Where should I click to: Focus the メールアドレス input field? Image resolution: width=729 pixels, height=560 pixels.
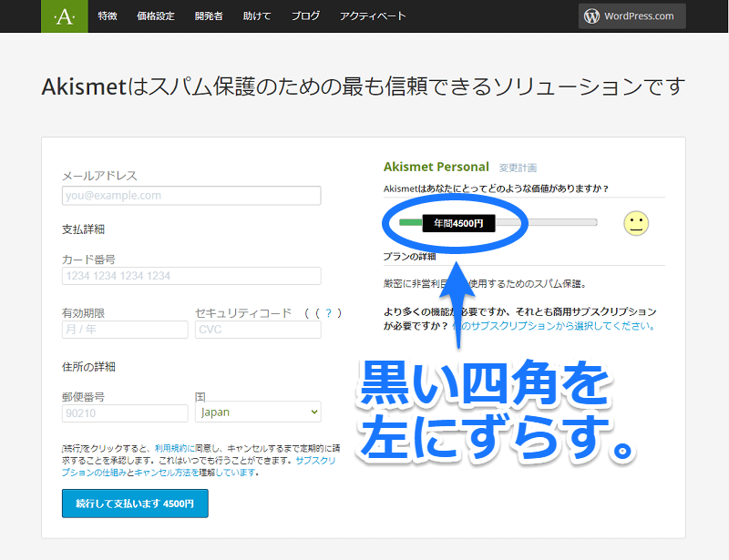tap(191, 196)
